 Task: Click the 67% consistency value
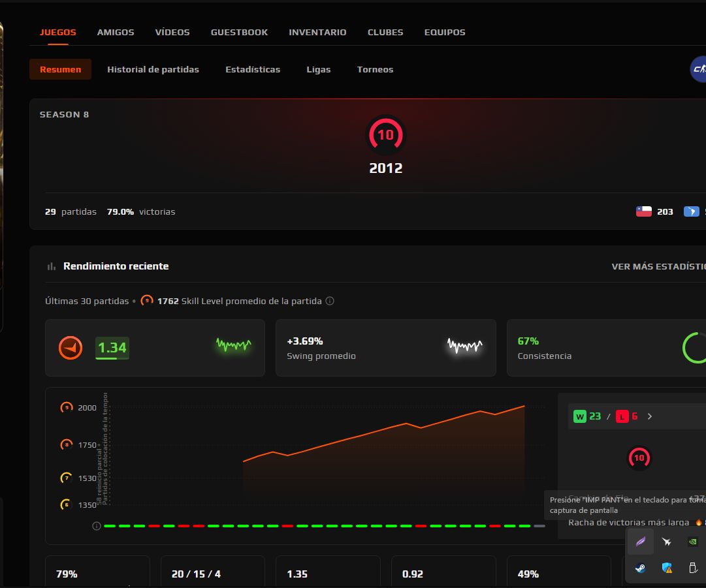pyautogui.click(x=528, y=341)
